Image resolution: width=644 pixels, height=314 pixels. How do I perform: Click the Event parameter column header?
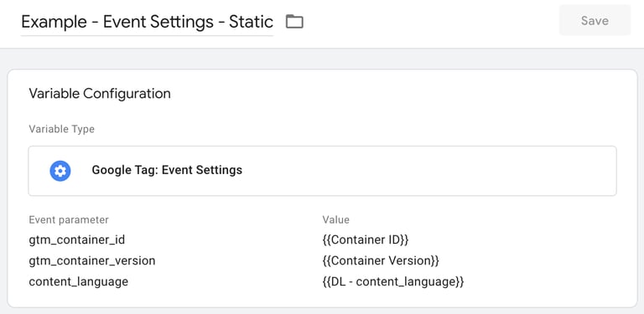[x=69, y=219]
